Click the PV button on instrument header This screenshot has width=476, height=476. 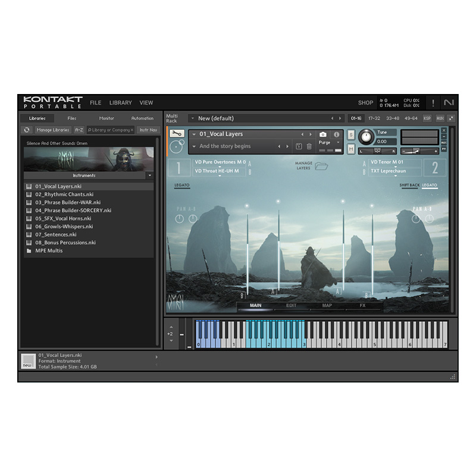(x=444, y=149)
